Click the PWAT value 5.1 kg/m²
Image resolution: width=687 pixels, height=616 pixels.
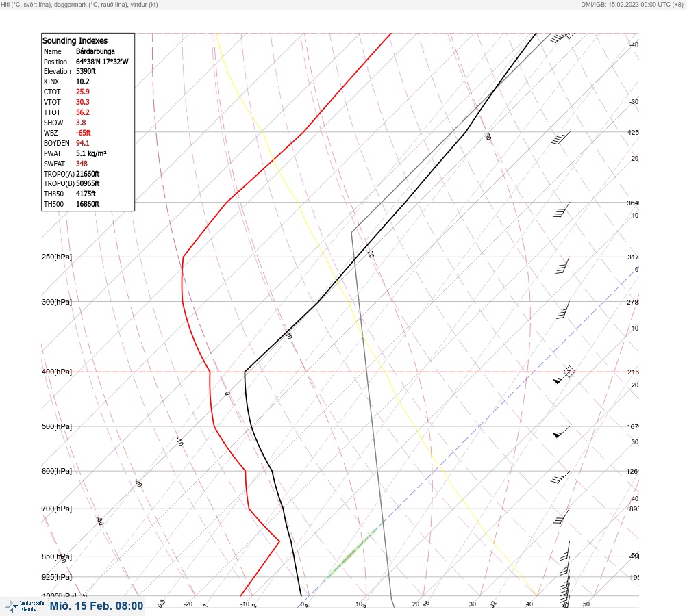click(x=91, y=153)
